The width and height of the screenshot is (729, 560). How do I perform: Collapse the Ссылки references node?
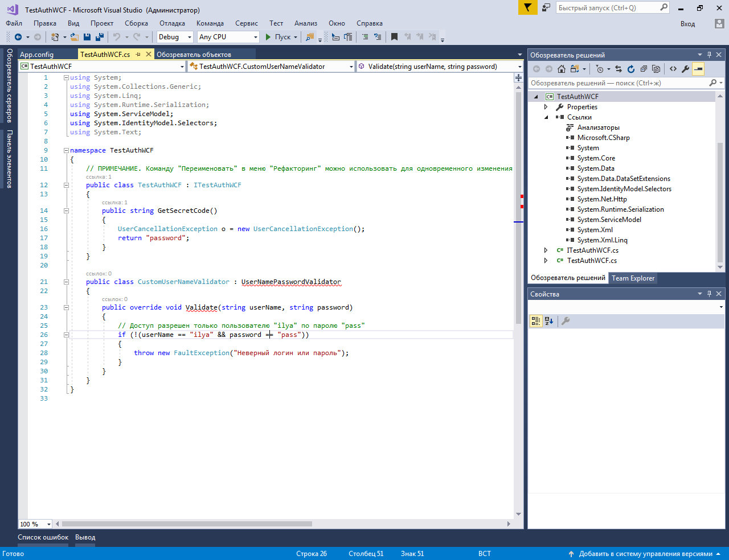click(546, 117)
